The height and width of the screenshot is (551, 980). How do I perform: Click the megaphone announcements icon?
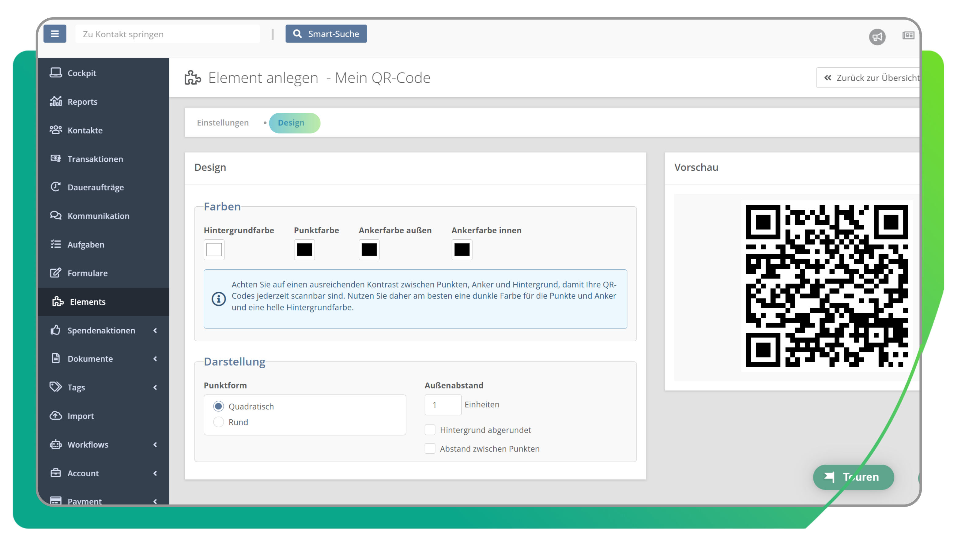click(878, 36)
